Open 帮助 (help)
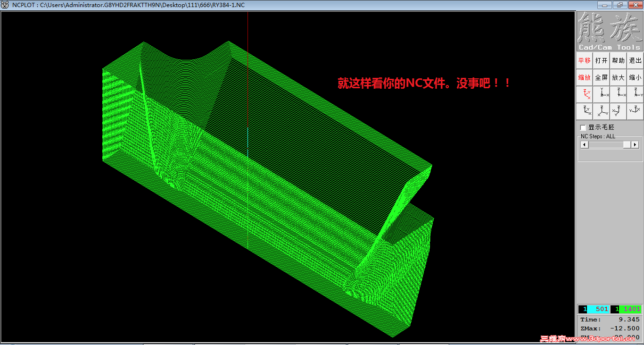The width and height of the screenshot is (644, 345). pos(619,60)
